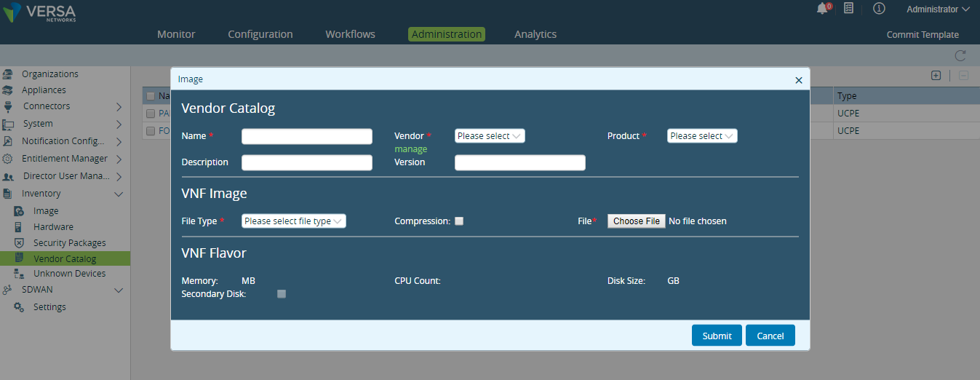Collapse the SDWAN section chevron
Screen dimensions: 980x380
(119, 290)
